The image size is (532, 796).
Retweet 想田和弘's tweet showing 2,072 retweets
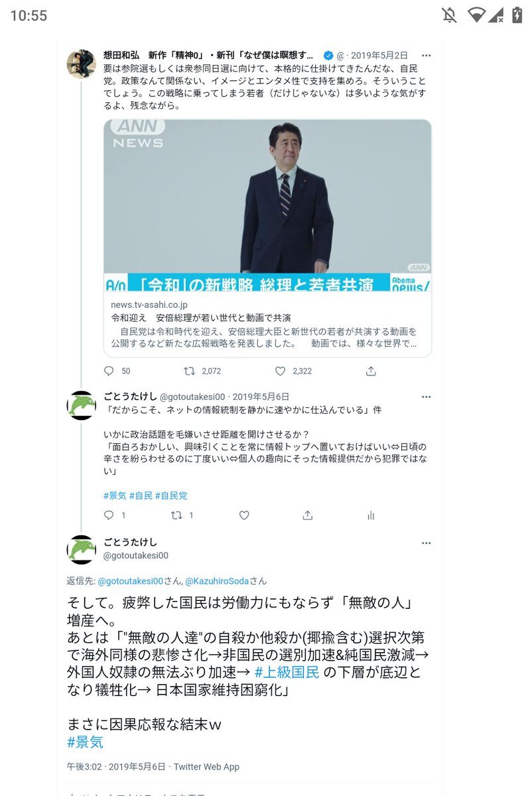pyautogui.click(x=190, y=371)
